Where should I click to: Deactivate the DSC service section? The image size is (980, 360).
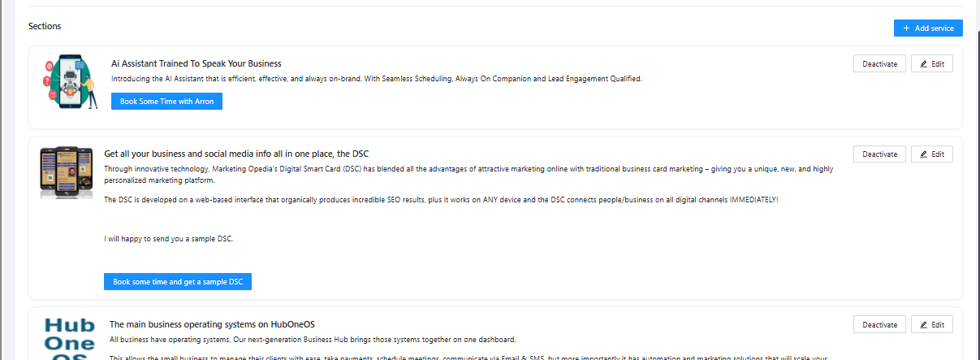click(x=879, y=154)
